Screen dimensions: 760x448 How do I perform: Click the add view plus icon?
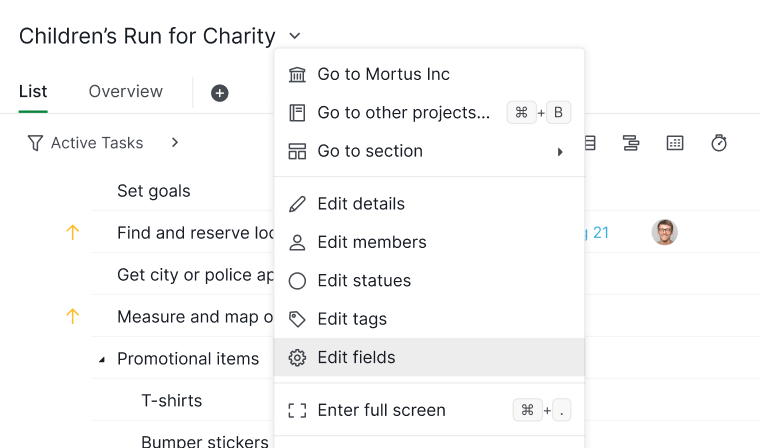coord(220,93)
